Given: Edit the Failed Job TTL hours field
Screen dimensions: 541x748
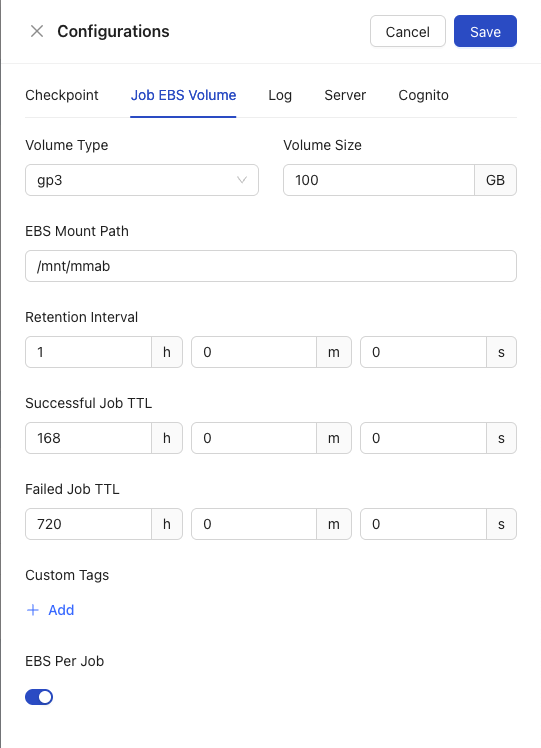Looking at the screenshot, I should [x=88, y=524].
